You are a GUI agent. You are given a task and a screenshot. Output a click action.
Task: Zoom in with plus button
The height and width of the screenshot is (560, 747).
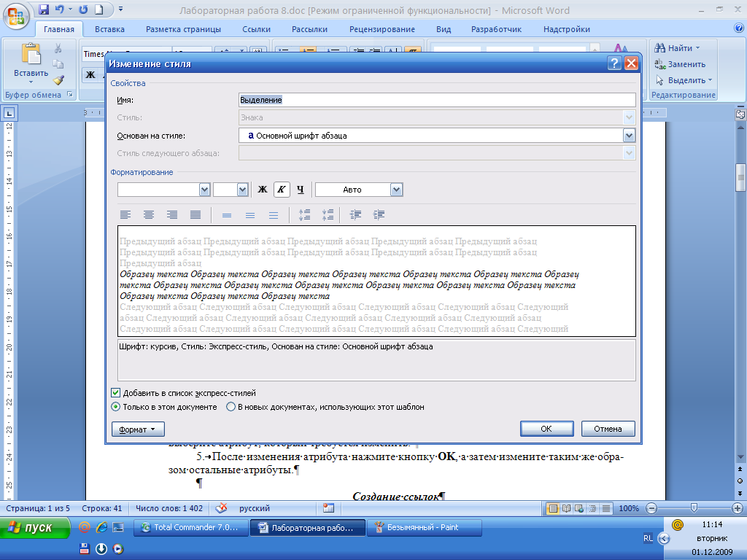point(737,508)
